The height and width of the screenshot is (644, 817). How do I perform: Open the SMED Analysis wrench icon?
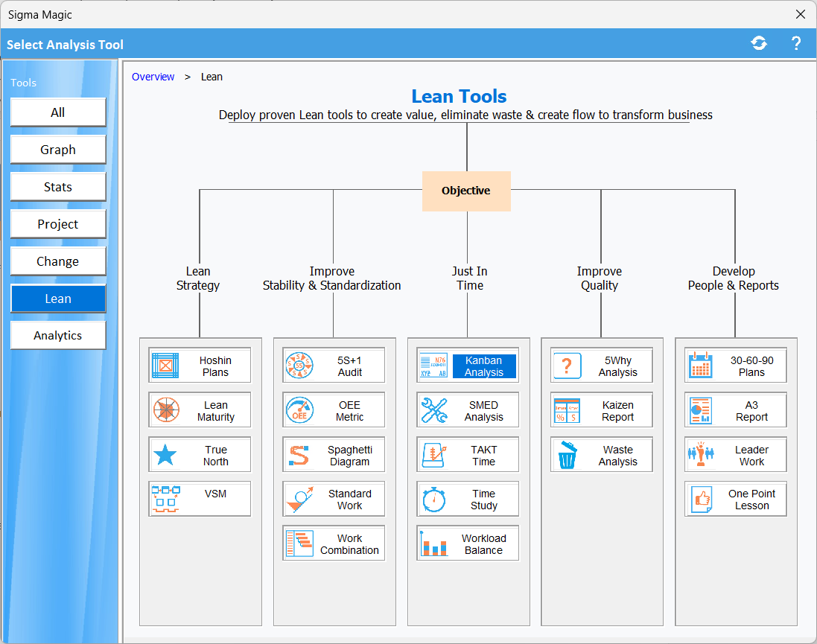point(433,410)
